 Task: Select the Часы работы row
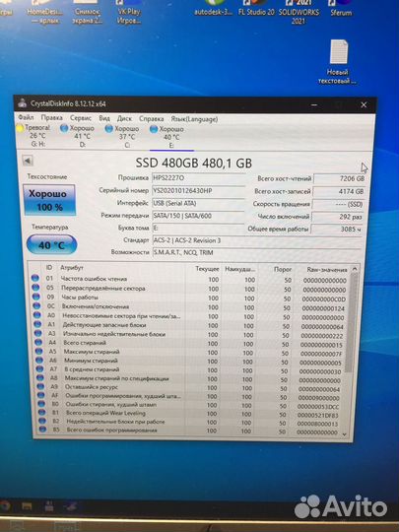pos(190,298)
